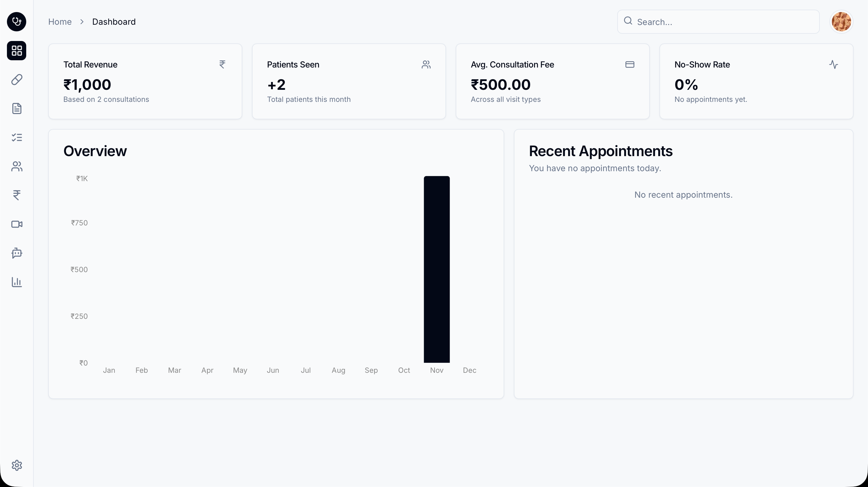
Task: Open the video camera consultation icon
Action: pos(17,224)
